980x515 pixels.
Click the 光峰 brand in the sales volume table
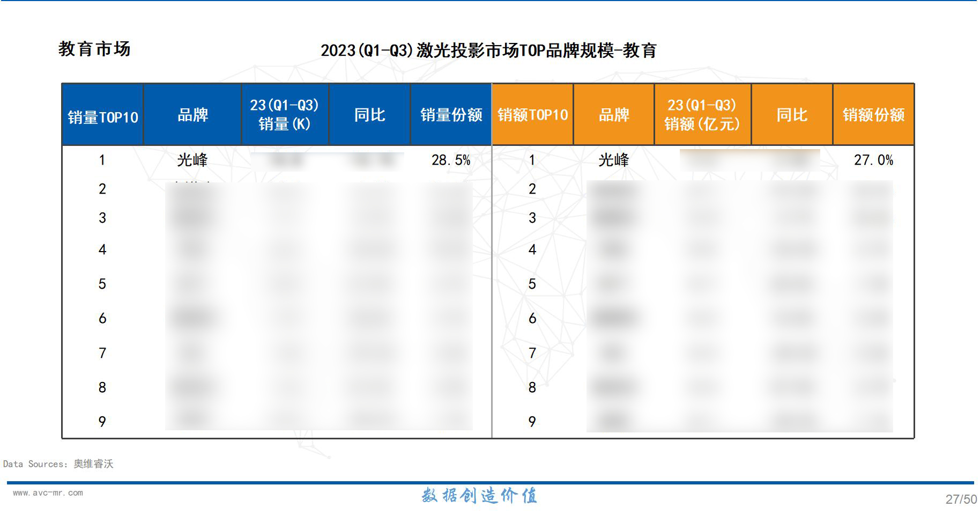(192, 159)
